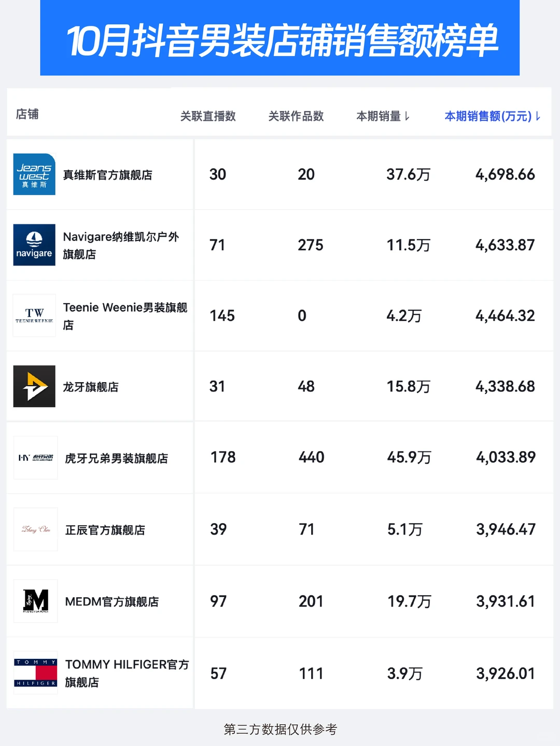Image resolution: width=560 pixels, height=746 pixels.
Task: Sort by 本期销售额(万元) column header
Action: tap(493, 116)
